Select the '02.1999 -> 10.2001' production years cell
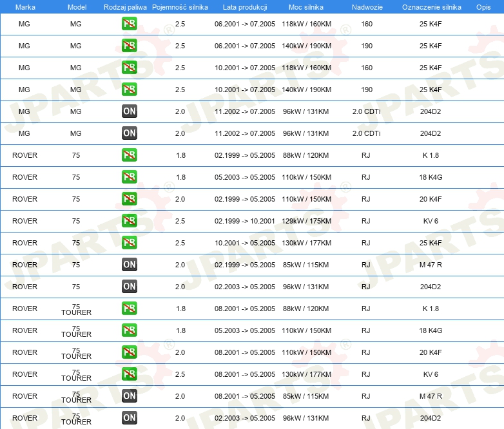504x429 pixels. pyautogui.click(x=245, y=221)
